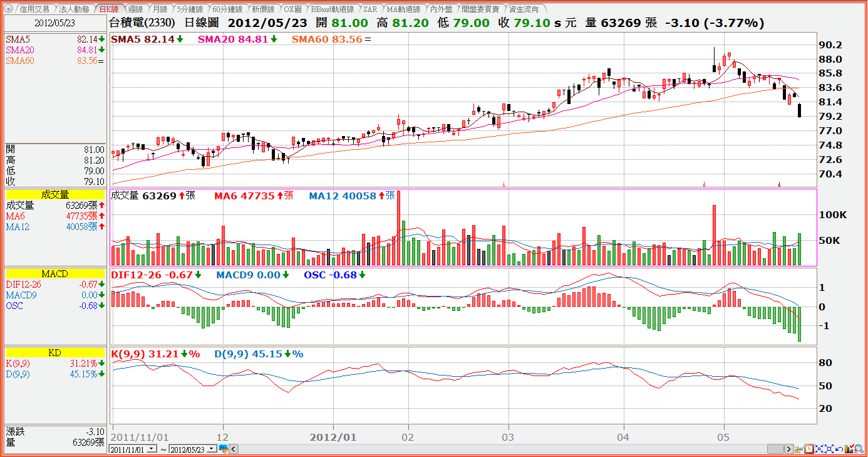
Task: Click the DIF12-26 -0.67 legend
Action: 155,275
